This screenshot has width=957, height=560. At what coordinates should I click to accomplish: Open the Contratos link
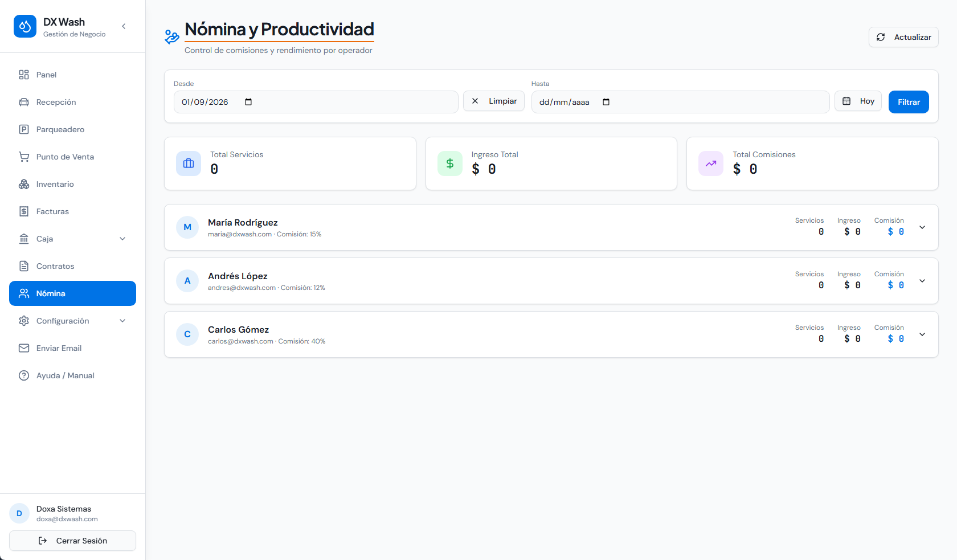point(72,266)
